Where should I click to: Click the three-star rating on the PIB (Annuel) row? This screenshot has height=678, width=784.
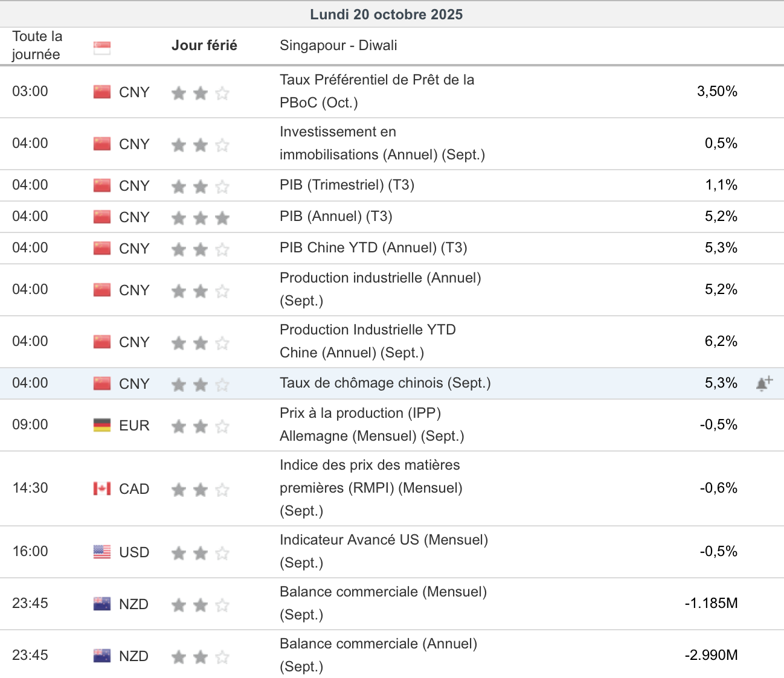pyautogui.click(x=200, y=217)
